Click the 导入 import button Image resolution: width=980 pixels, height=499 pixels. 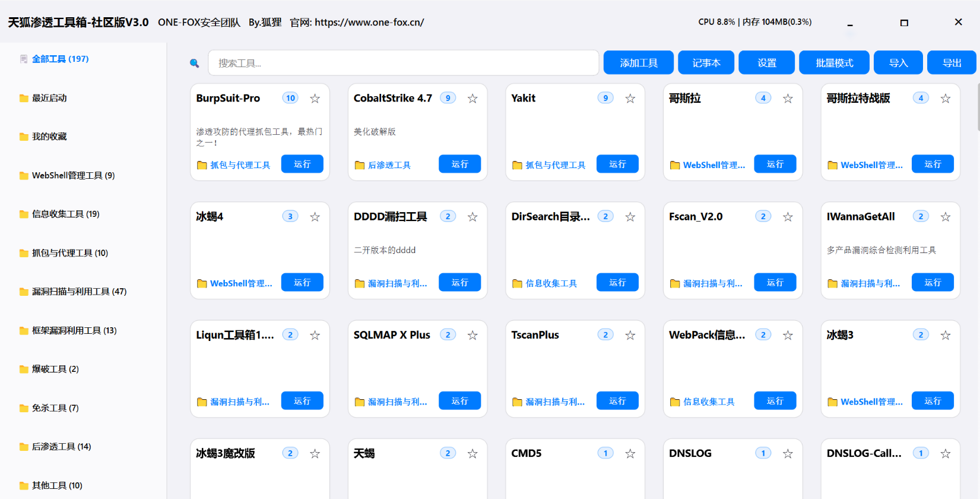click(x=899, y=62)
